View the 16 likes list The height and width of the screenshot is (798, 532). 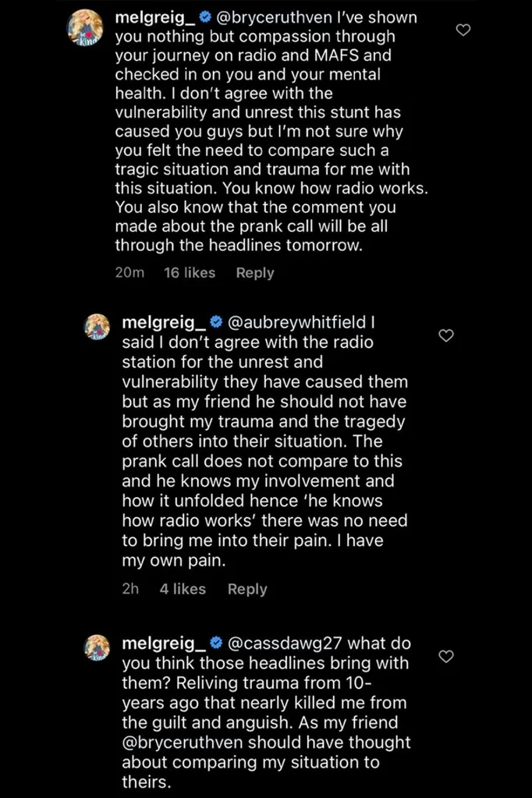pyautogui.click(x=190, y=273)
